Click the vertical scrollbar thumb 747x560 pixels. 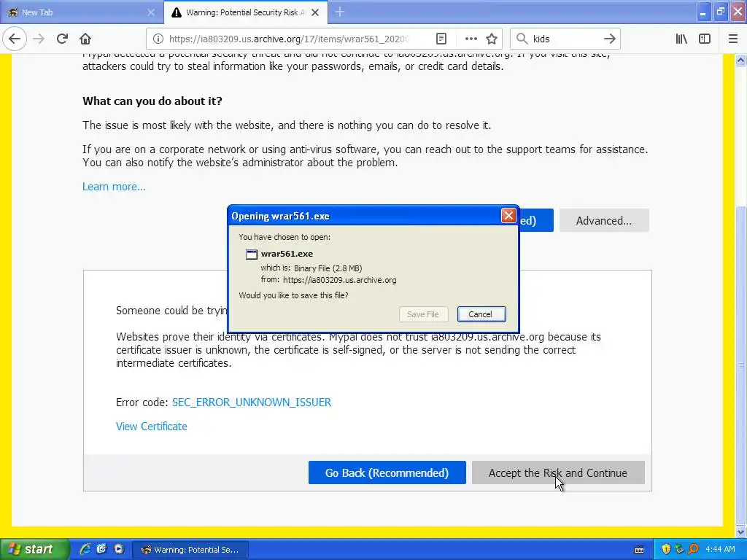(x=741, y=365)
